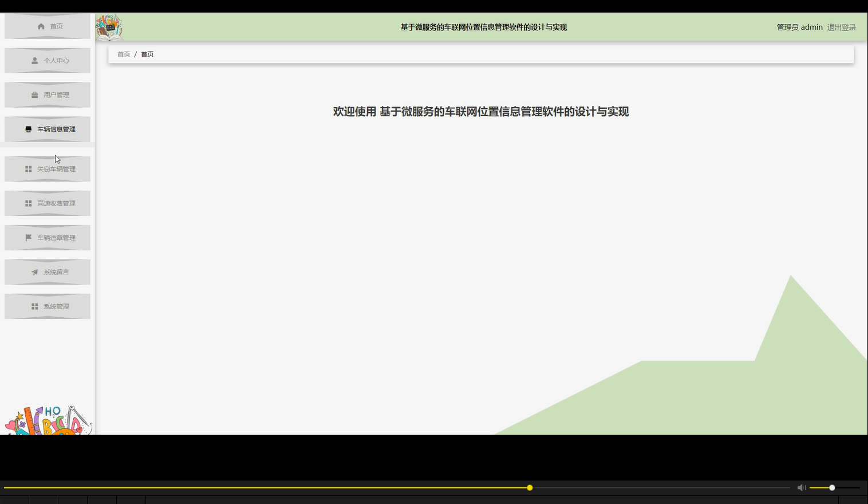Mute the video with the speaker icon

coord(801,487)
